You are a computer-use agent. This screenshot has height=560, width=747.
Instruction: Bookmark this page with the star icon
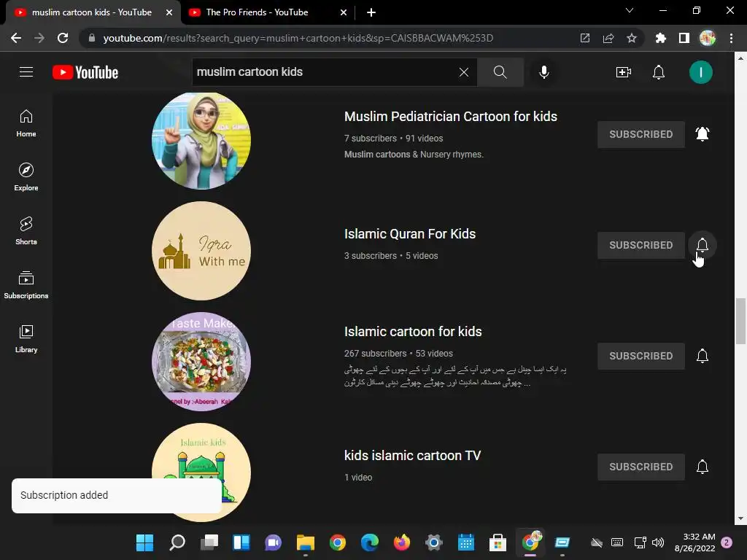click(632, 38)
